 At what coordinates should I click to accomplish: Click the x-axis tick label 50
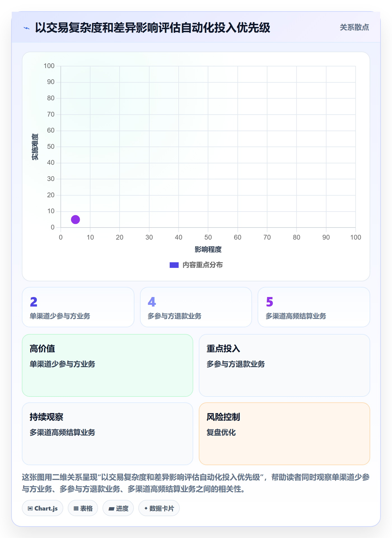[x=208, y=237]
